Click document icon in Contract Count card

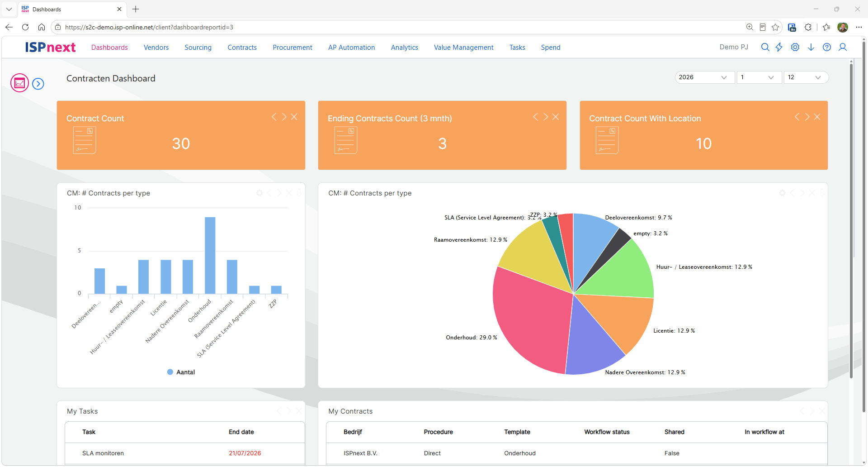pos(85,140)
